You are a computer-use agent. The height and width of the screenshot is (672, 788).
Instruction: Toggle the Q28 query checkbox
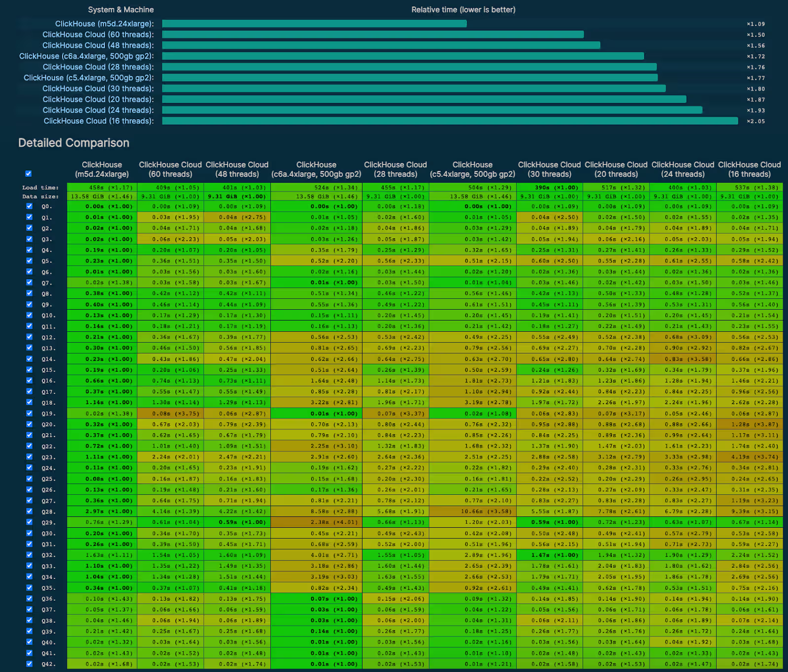point(28,512)
